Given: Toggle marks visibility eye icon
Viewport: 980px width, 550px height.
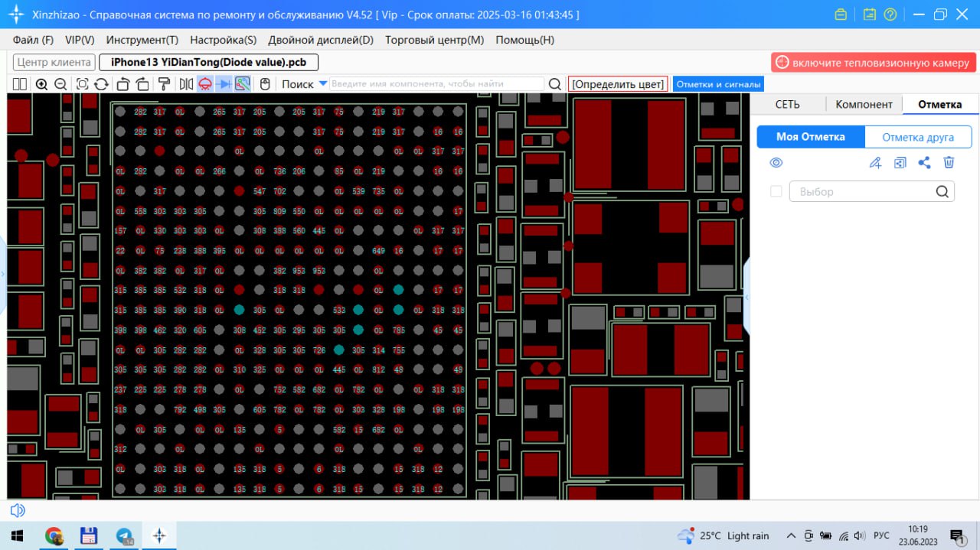Looking at the screenshot, I should coord(776,162).
